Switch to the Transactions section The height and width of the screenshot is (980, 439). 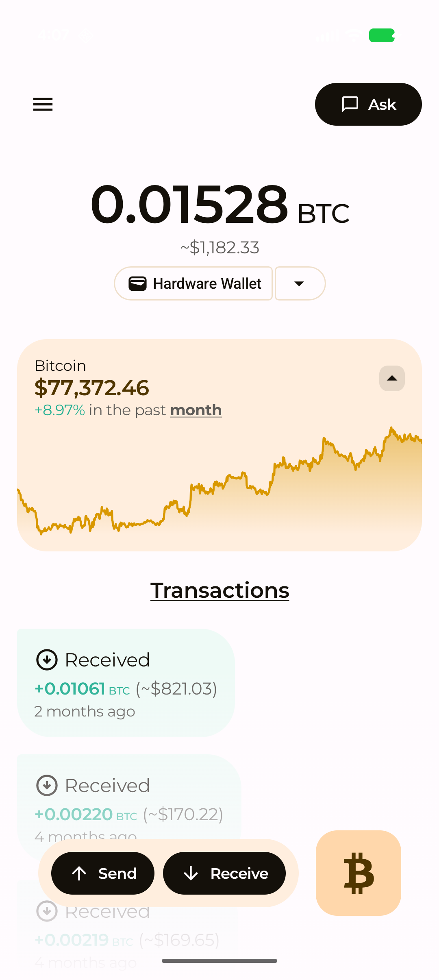(x=219, y=590)
